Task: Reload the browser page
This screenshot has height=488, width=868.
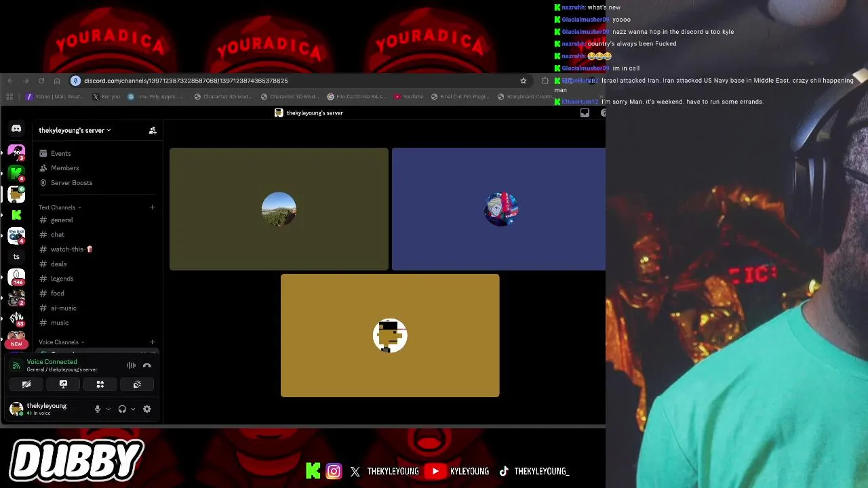Action: [41, 81]
